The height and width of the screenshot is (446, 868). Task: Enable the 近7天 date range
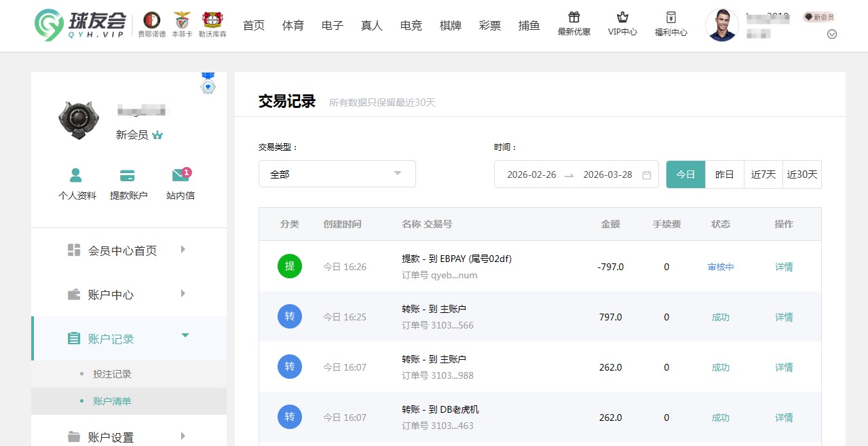[763, 174]
